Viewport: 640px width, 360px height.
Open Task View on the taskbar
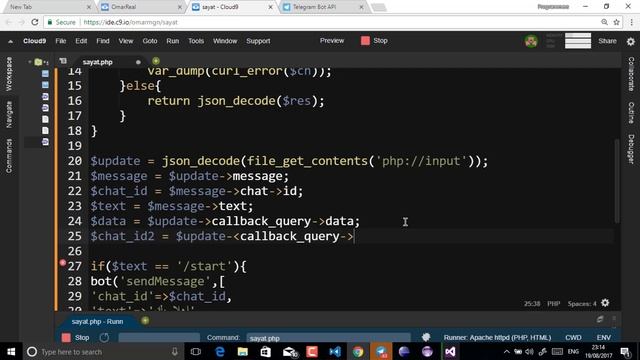coord(196,351)
